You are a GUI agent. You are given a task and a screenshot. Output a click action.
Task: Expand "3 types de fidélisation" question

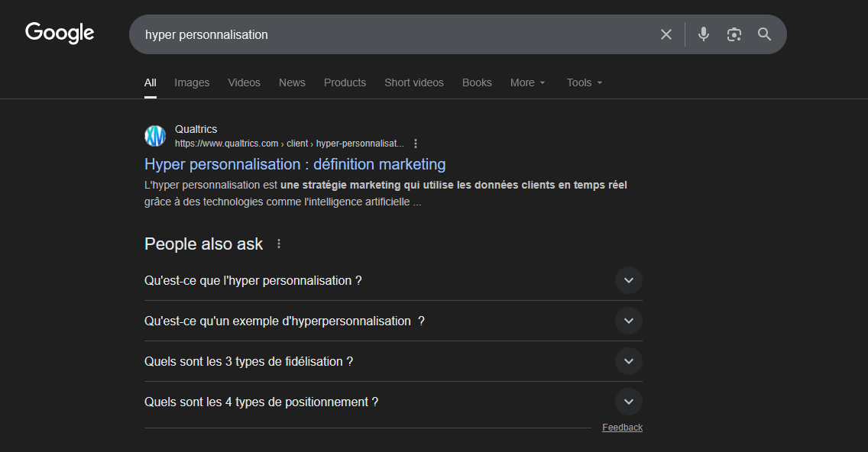point(628,361)
